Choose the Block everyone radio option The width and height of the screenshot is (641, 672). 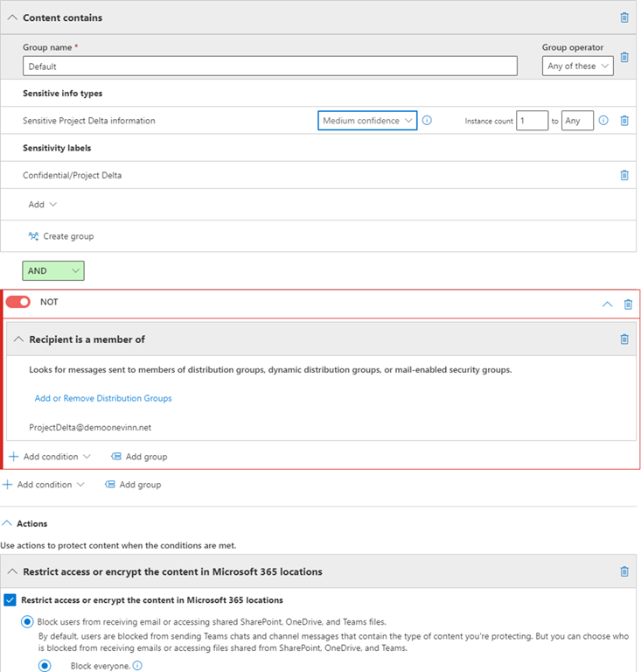[x=45, y=666]
